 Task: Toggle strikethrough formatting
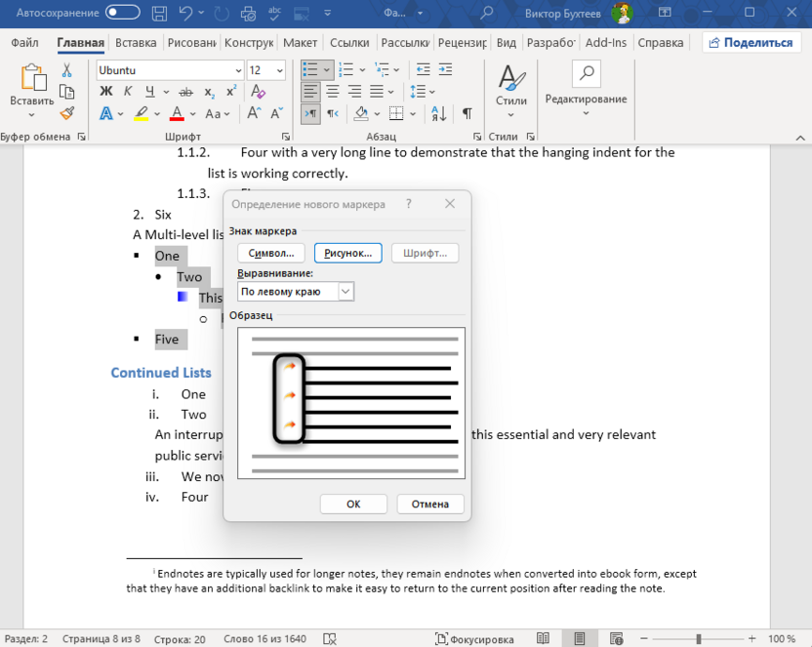point(185,92)
